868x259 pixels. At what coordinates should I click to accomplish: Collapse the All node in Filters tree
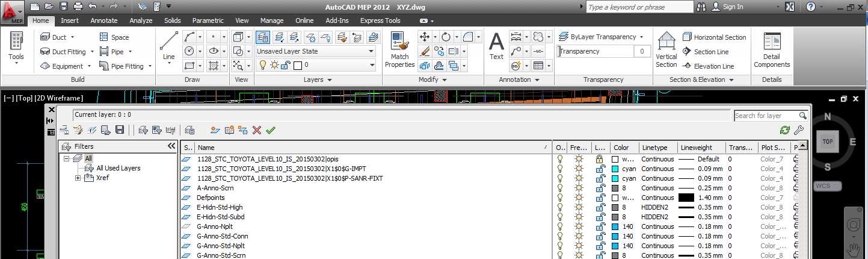67,158
